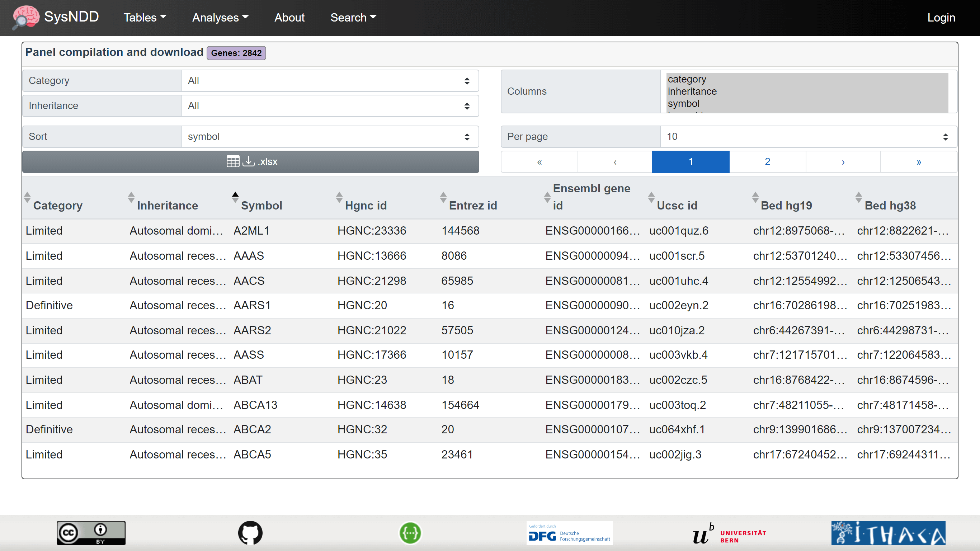Select page 1 in pagination
Image resolution: width=980 pixels, height=551 pixels.
(691, 162)
